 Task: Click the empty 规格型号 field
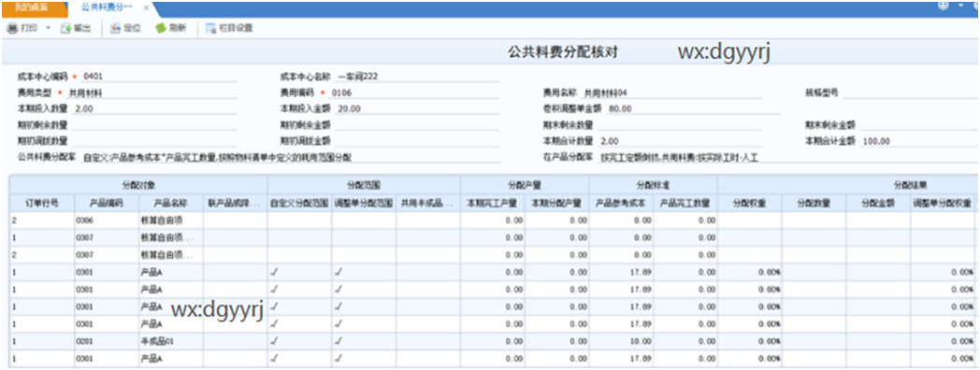coord(910,93)
